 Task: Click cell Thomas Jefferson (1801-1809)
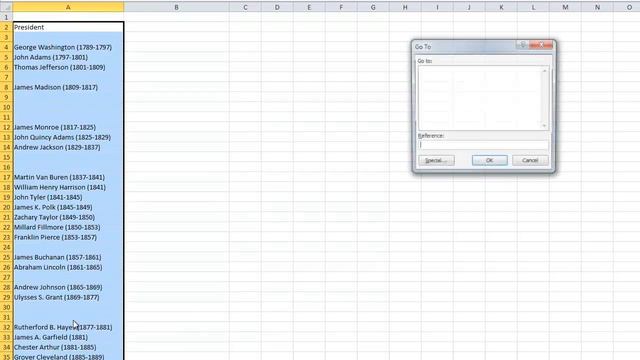(x=68, y=67)
